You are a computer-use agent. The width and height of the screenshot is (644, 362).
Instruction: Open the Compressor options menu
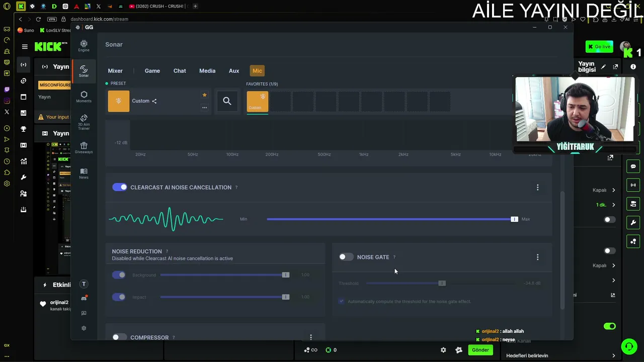click(311, 337)
